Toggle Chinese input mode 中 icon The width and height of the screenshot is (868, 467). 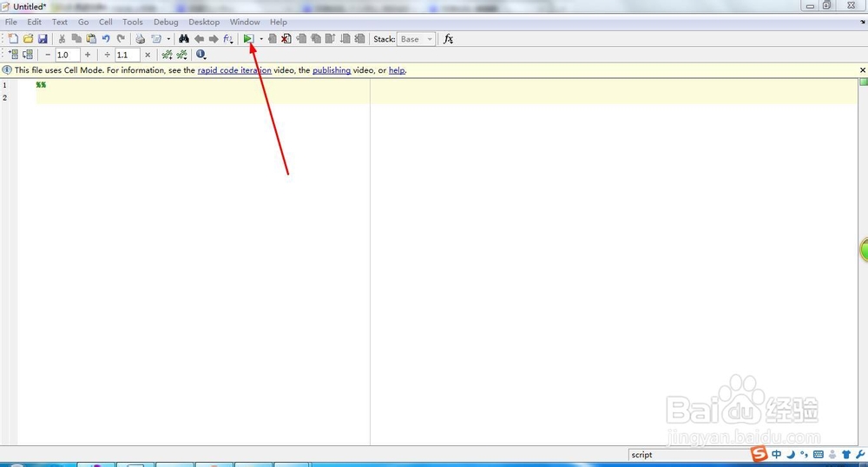click(x=777, y=454)
